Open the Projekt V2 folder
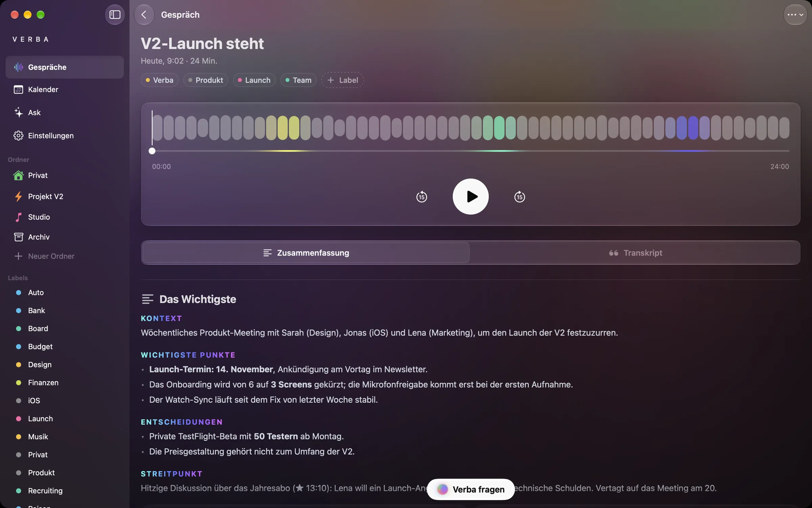 tap(65, 196)
